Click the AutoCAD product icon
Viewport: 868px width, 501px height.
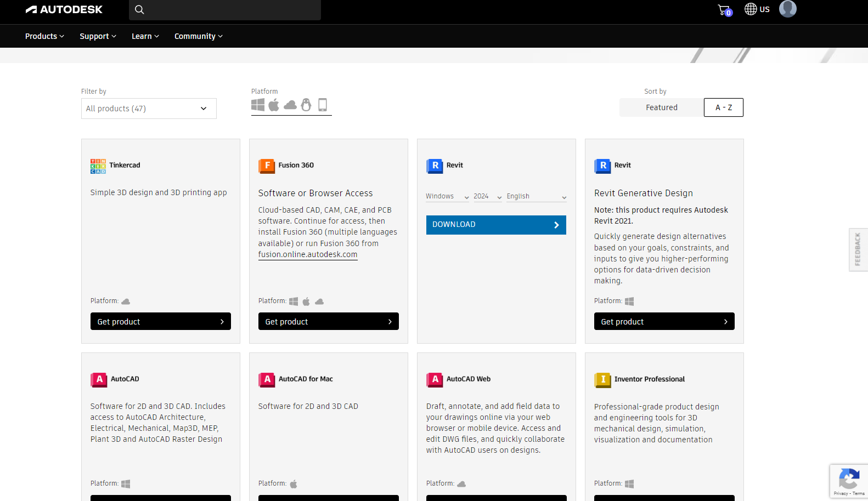coord(99,379)
